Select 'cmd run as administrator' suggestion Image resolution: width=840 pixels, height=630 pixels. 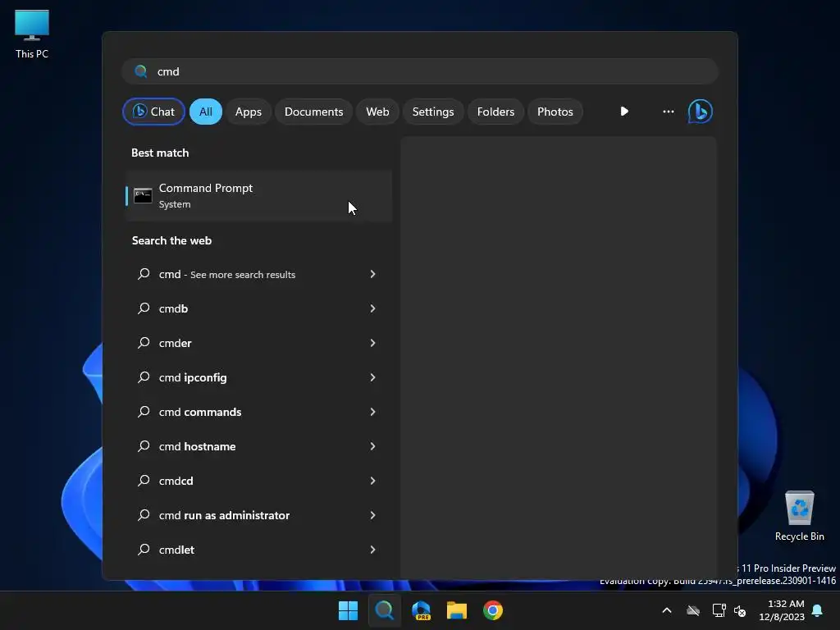224,515
